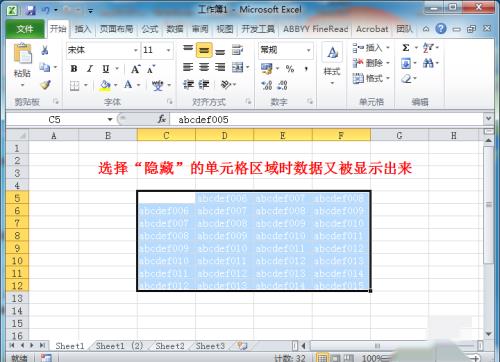Click the text orientation icon
This screenshot has width=500, height=362.
click(226, 85)
